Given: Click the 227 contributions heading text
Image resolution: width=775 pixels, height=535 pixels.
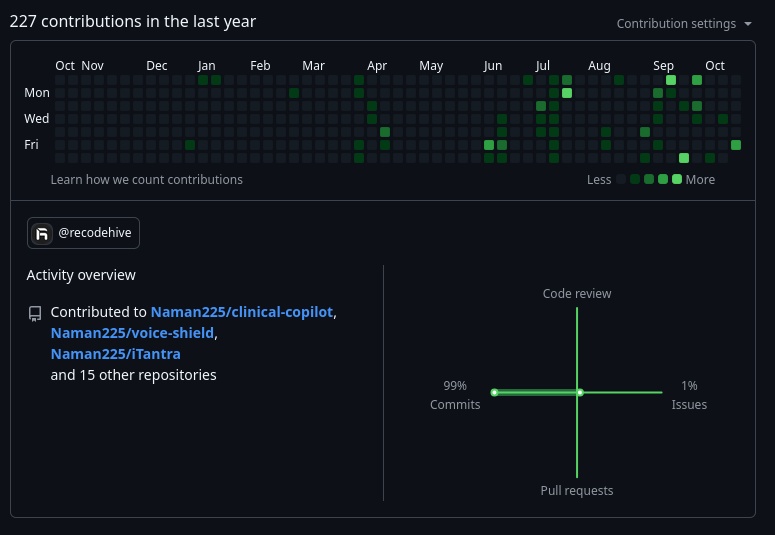Looking at the screenshot, I should (133, 21).
